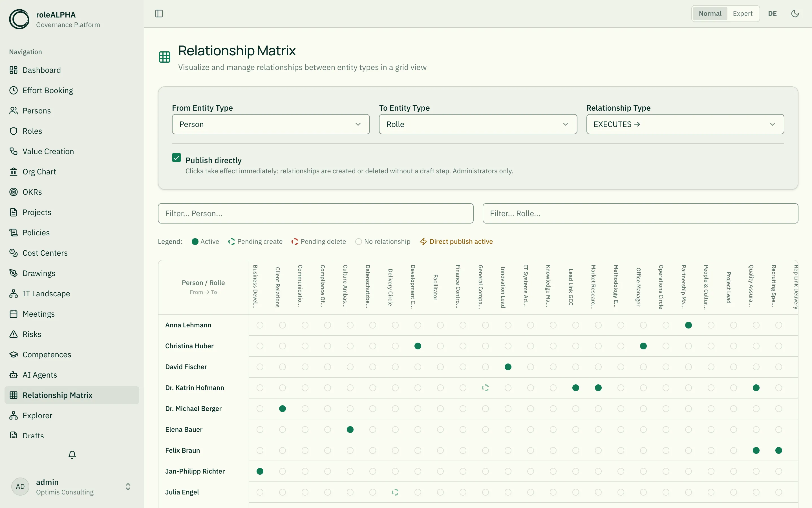The image size is (812, 508).
Task: Toggle David Fischer Innovation Lead active dot
Action: point(508,367)
